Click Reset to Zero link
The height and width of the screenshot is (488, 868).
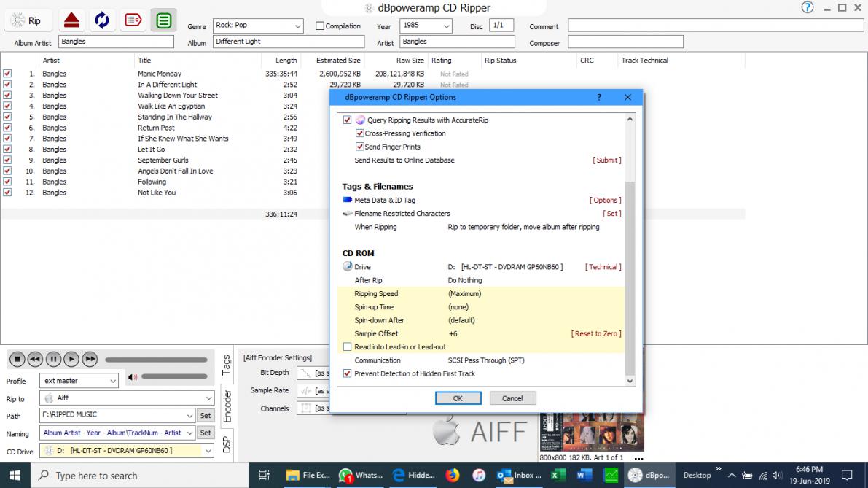[595, 333]
